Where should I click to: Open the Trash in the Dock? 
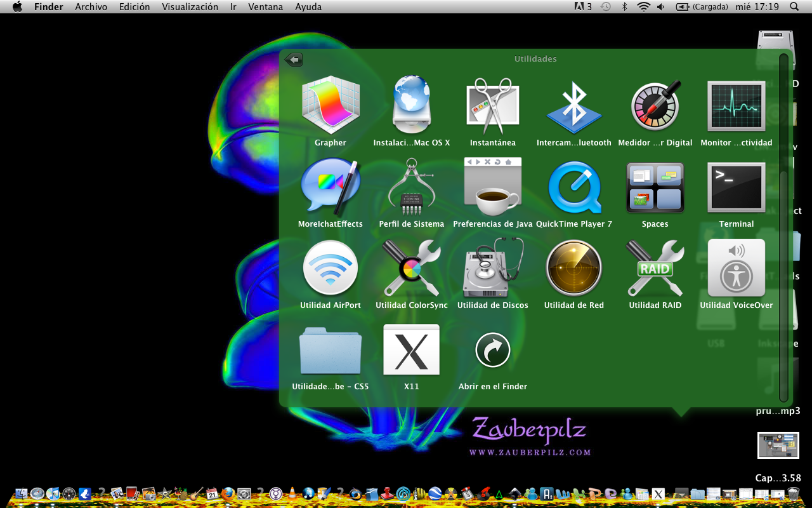click(x=794, y=493)
